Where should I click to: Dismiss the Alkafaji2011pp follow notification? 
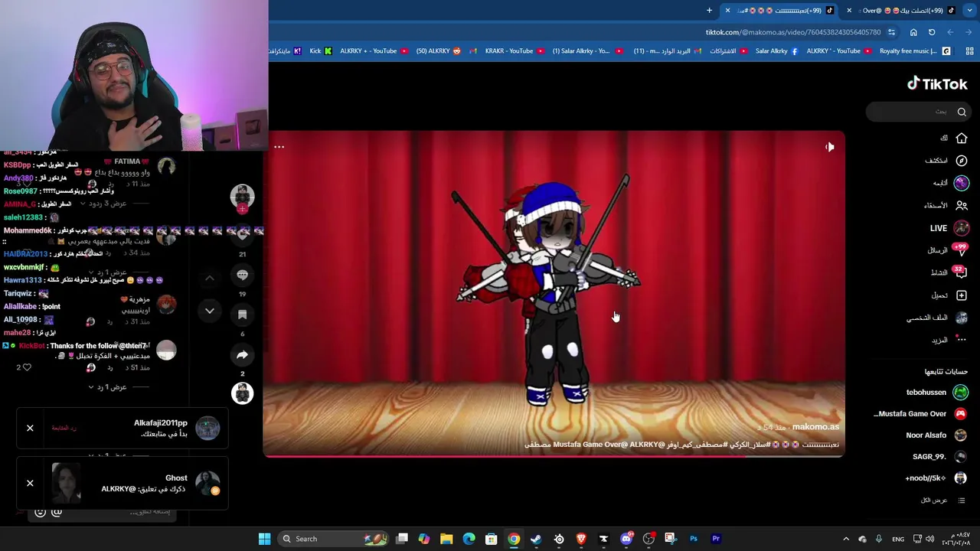coord(30,429)
